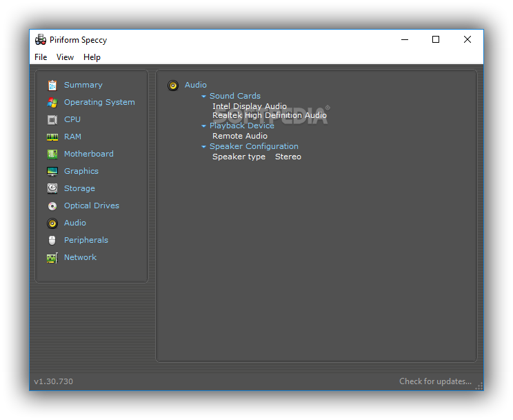This screenshot has height=420, width=513.
Task: Open the View menu
Action: [65, 57]
